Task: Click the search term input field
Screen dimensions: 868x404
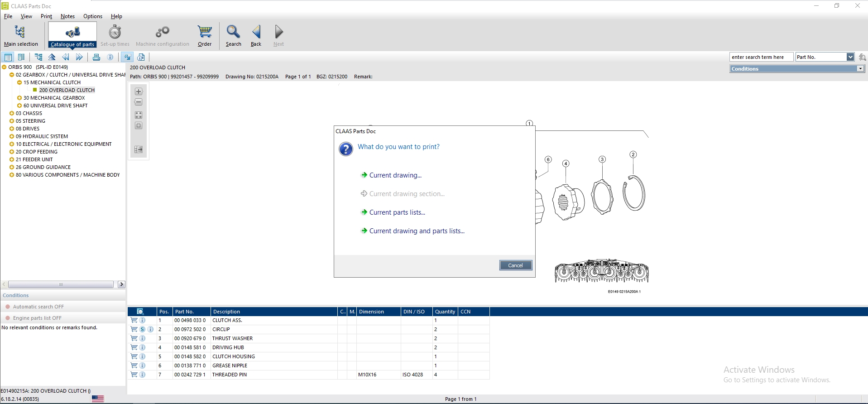Action: (761, 57)
